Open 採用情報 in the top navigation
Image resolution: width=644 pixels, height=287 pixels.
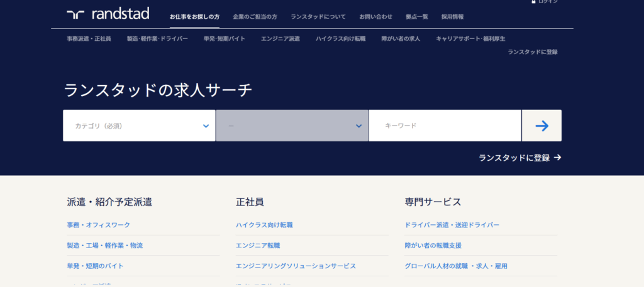[452, 16]
